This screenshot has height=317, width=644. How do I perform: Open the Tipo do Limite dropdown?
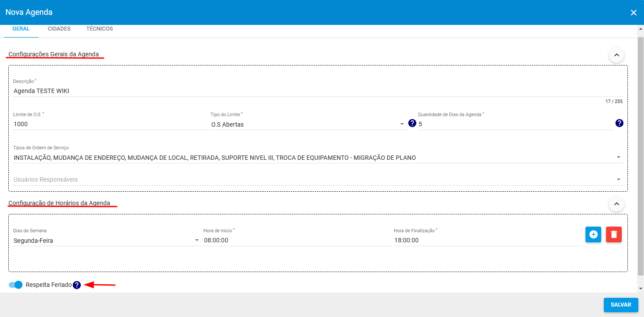[308, 124]
